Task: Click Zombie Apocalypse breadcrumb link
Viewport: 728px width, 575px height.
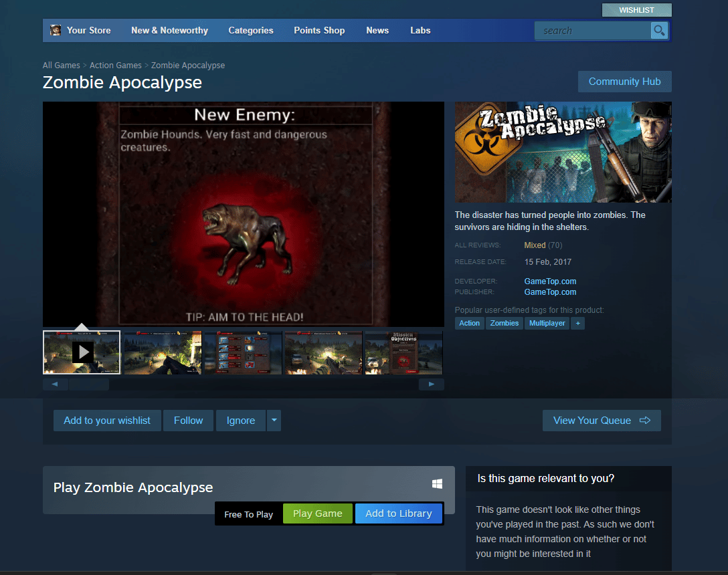Action: 188,66
